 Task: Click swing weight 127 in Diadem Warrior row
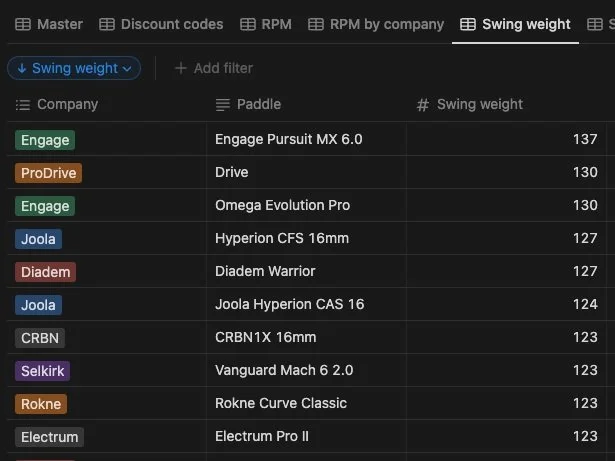(x=585, y=271)
